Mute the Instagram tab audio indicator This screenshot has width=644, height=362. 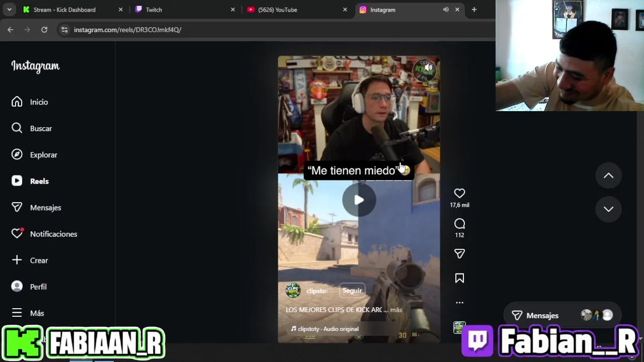446,10
